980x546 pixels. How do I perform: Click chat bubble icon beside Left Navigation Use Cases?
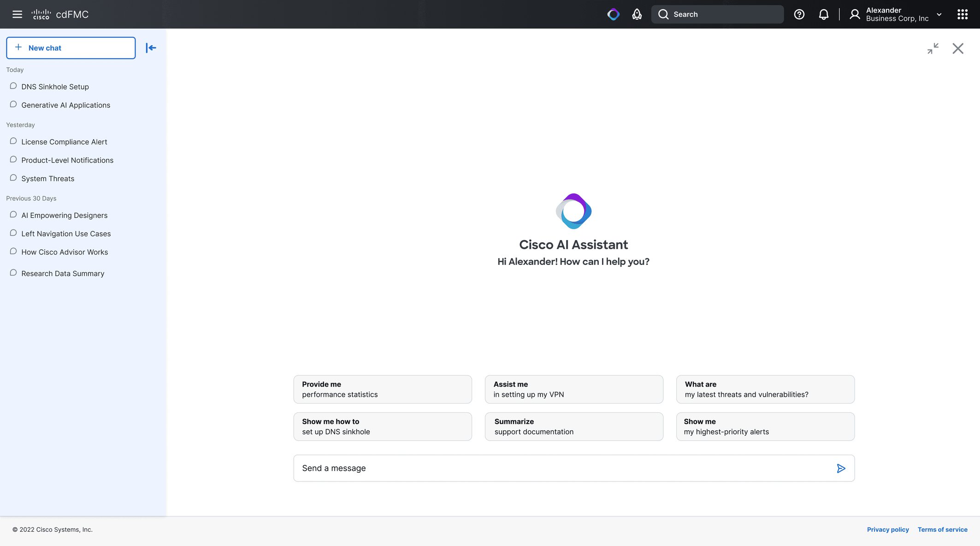(x=13, y=233)
